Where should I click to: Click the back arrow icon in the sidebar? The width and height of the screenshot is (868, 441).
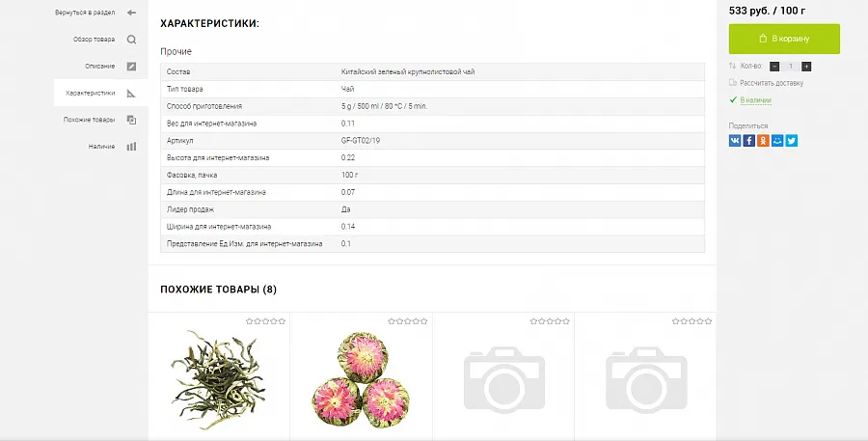(x=131, y=13)
